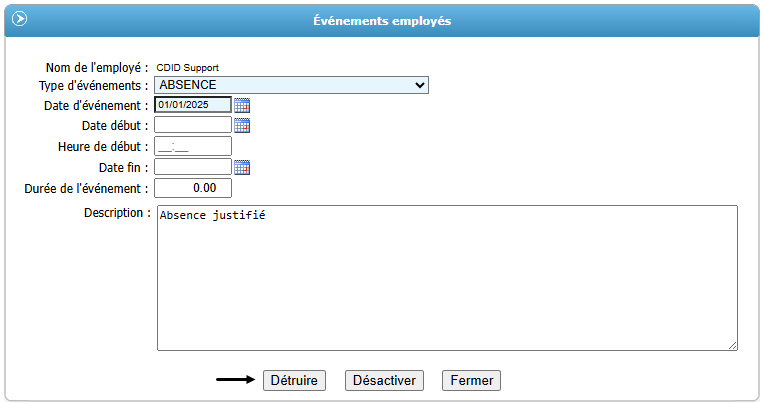Click the Date d'événement field showing 01/01/2025
Viewport: 763px width, 403px height.
click(193, 105)
